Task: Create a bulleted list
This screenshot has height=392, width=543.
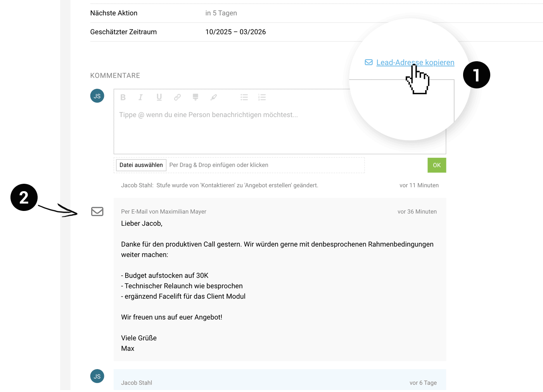Action: (x=244, y=97)
